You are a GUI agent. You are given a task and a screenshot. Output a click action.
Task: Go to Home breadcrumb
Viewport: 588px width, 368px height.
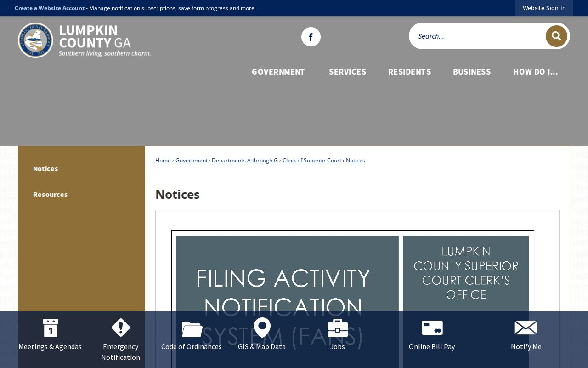click(163, 161)
